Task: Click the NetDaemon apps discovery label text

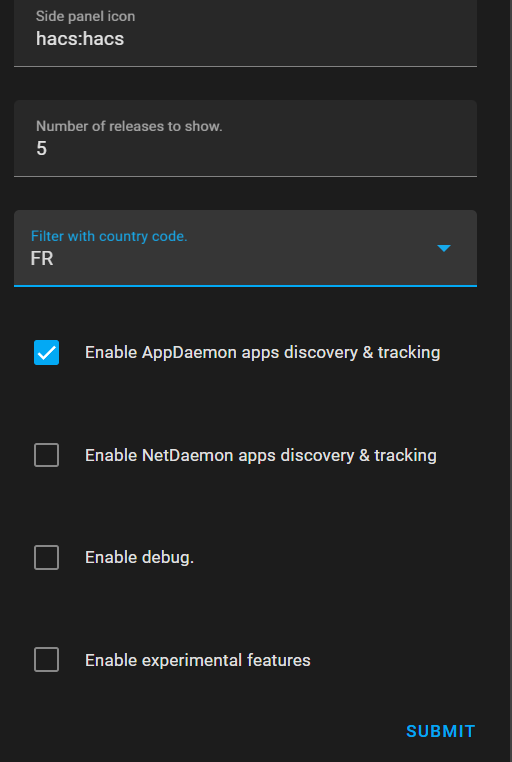Action: [x=261, y=455]
